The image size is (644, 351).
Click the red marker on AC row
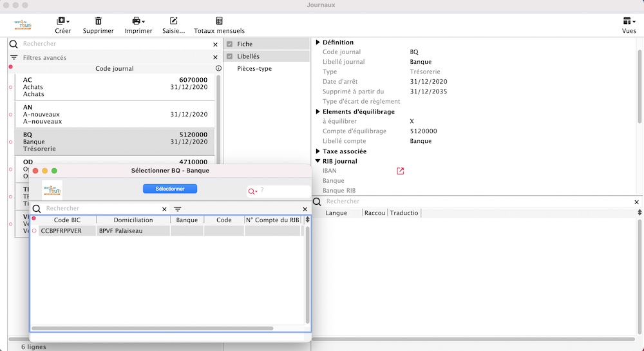(11, 87)
